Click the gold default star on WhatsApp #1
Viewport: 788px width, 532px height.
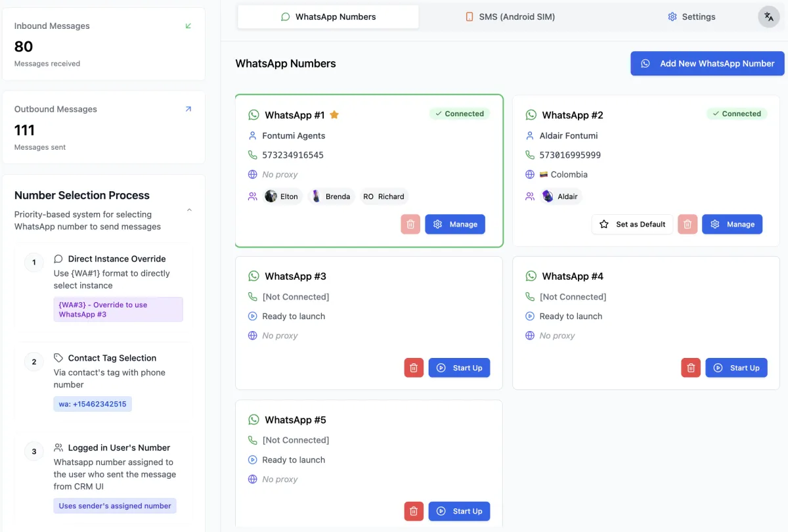(334, 115)
